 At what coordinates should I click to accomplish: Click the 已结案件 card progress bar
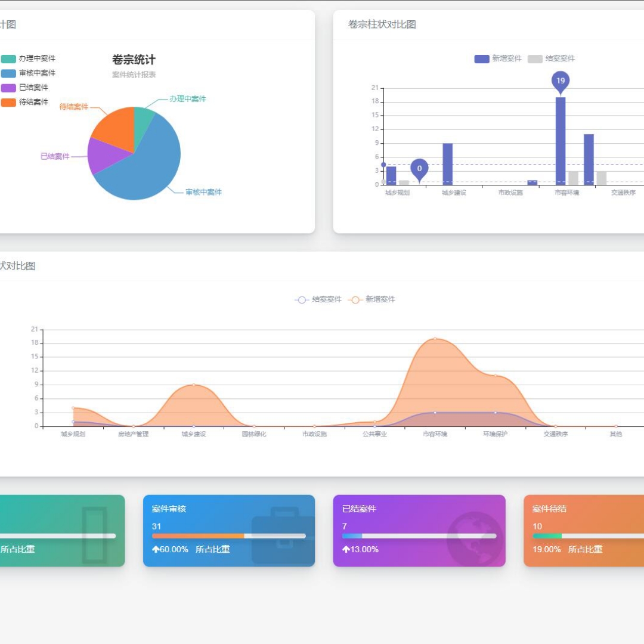point(419,536)
